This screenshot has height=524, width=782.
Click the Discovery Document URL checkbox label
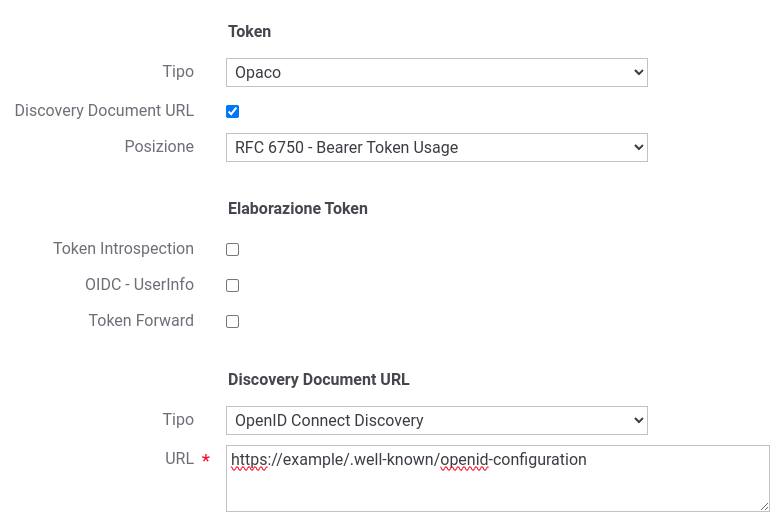click(104, 110)
